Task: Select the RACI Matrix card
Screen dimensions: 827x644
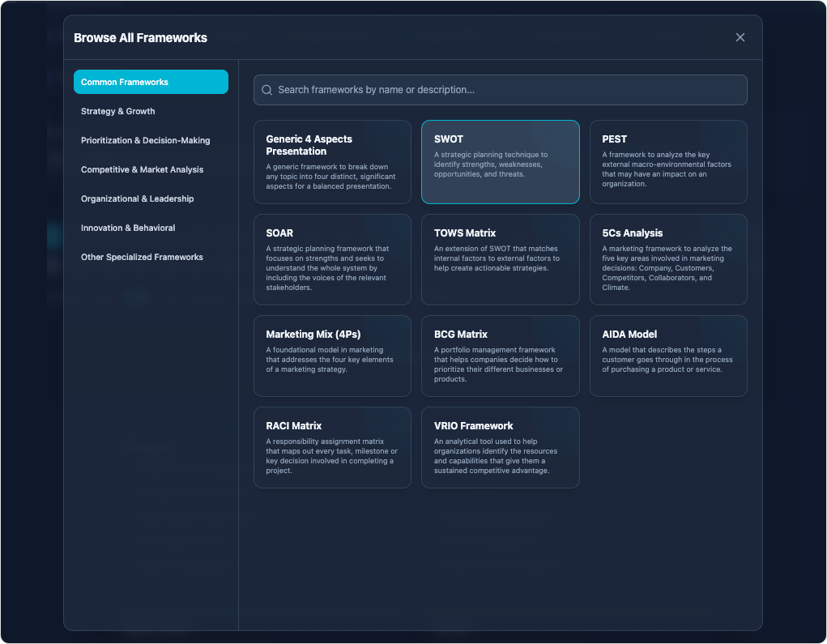Action: pyautogui.click(x=332, y=447)
